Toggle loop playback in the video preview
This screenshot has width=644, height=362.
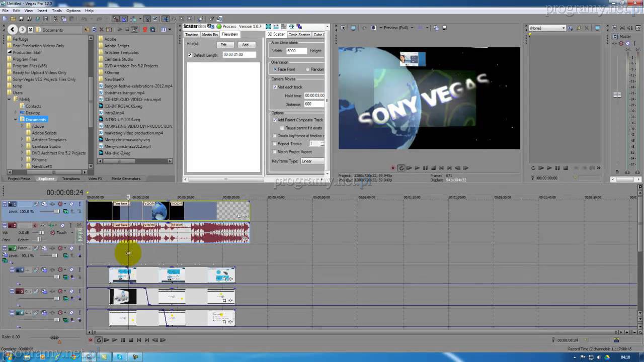click(x=401, y=168)
